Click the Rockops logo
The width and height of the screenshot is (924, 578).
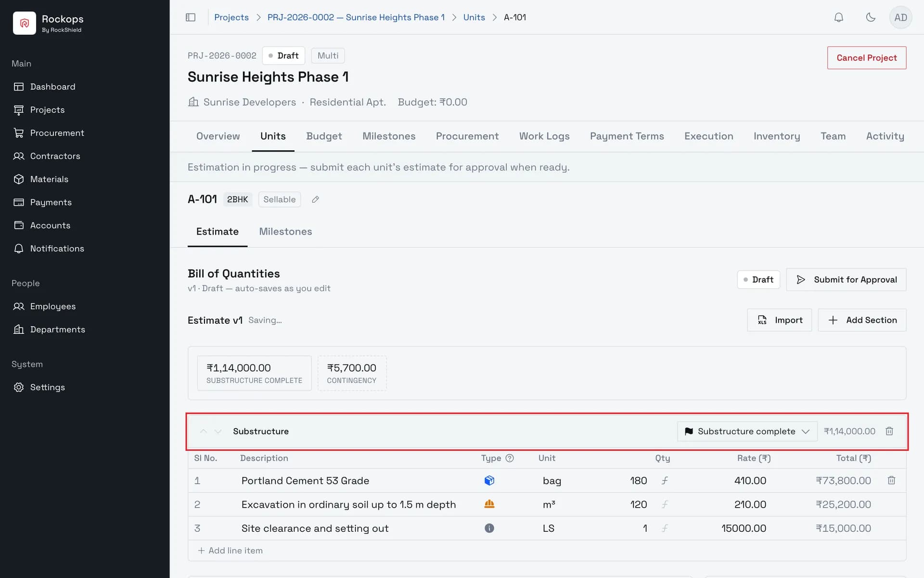coord(25,23)
